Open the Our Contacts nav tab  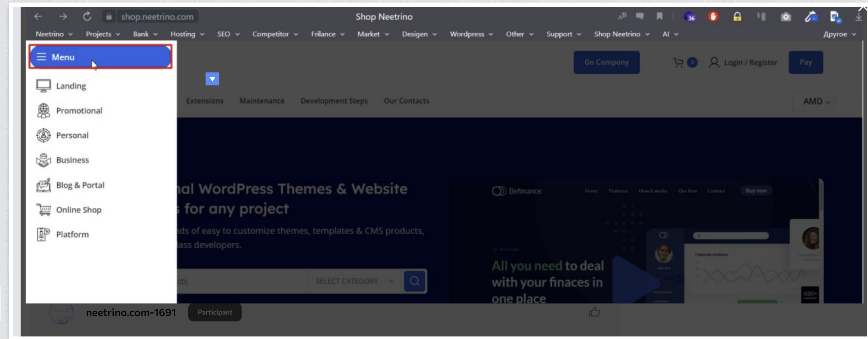[406, 100]
